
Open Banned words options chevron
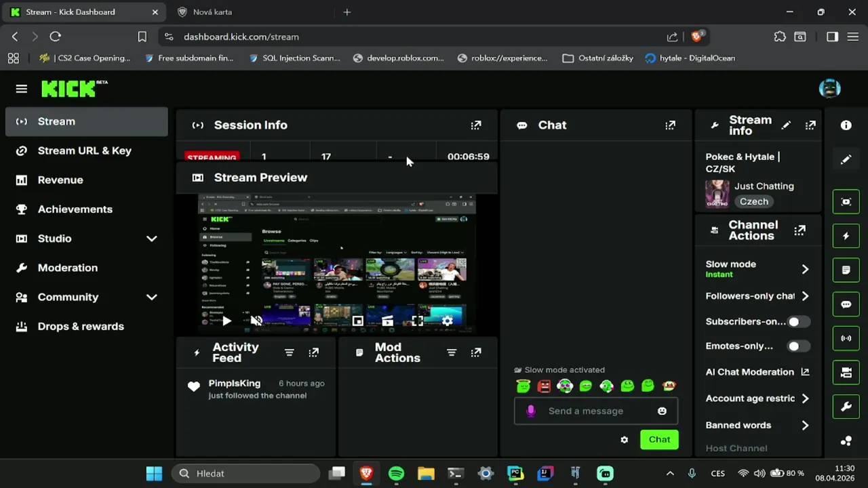pyautogui.click(x=805, y=426)
